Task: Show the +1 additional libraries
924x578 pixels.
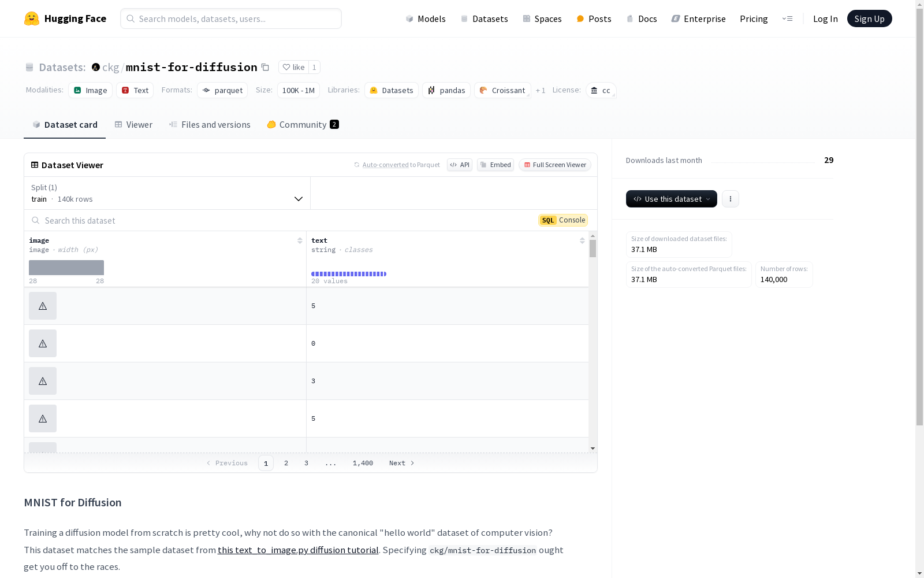Action: click(x=541, y=90)
